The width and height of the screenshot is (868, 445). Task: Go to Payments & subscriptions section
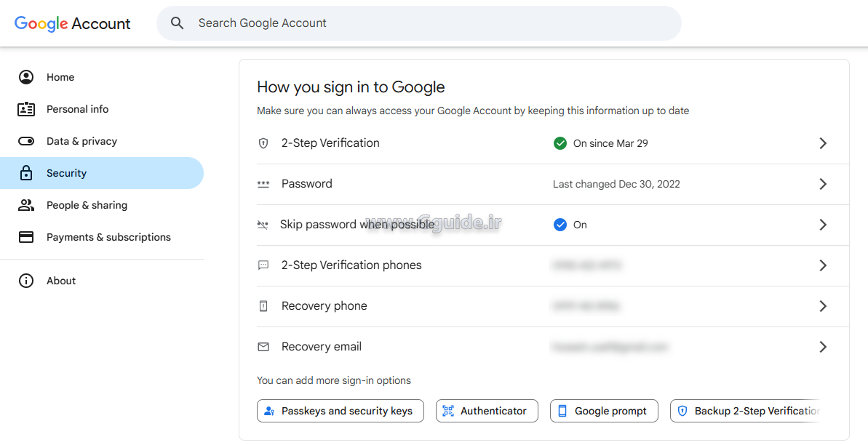tap(108, 237)
